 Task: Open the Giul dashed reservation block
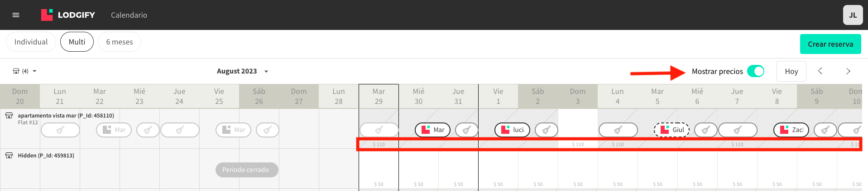[672, 130]
